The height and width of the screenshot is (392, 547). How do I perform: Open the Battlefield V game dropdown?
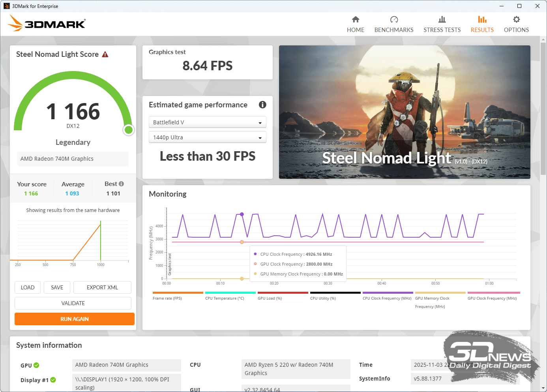click(x=207, y=122)
